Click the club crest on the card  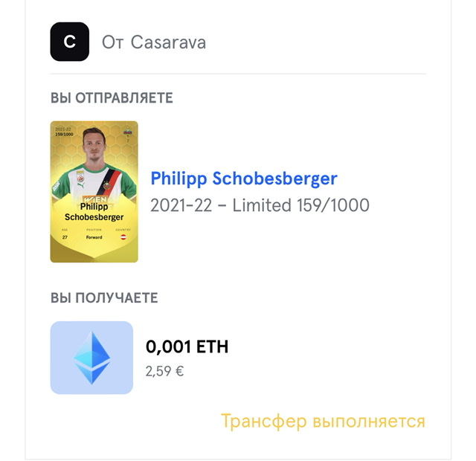tap(128, 132)
